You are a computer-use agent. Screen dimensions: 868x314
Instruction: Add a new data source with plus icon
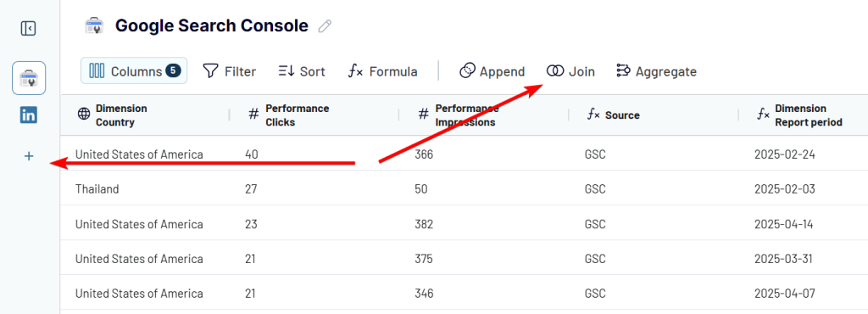click(29, 157)
